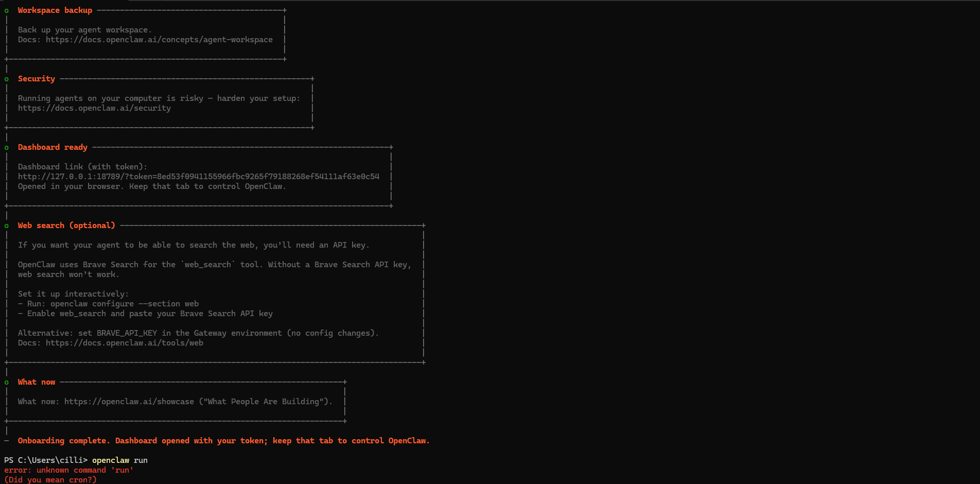980x484 pixels.
Task: Click the 'Enable web_search and paste' line
Action: click(x=145, y=314)
